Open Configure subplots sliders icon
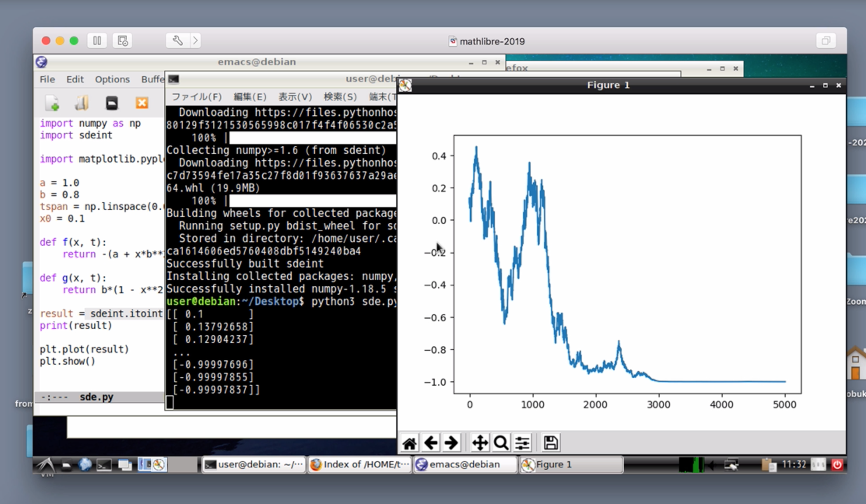Image resolution: width=866 pixels, height=504 pixels. coord(522,443)
